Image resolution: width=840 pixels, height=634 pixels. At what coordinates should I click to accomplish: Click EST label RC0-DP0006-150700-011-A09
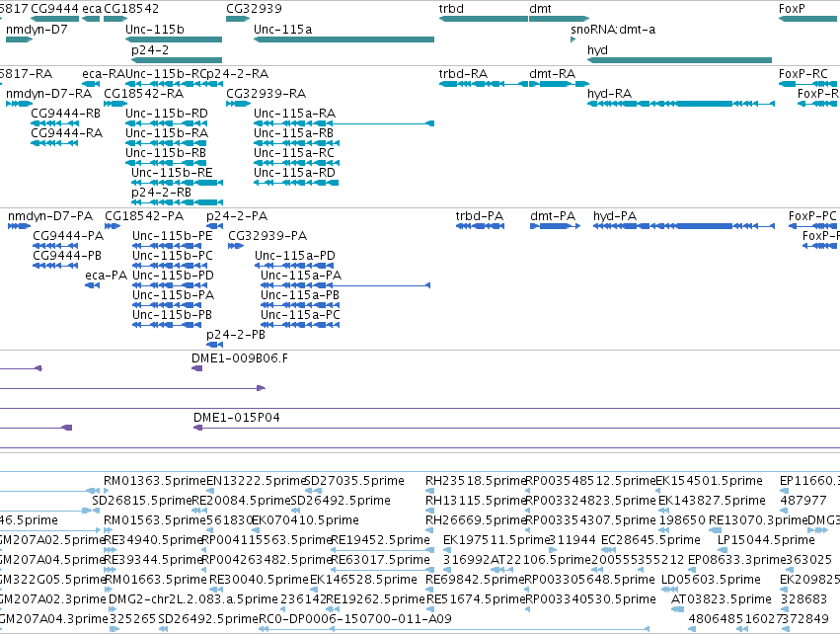[355, 619]
